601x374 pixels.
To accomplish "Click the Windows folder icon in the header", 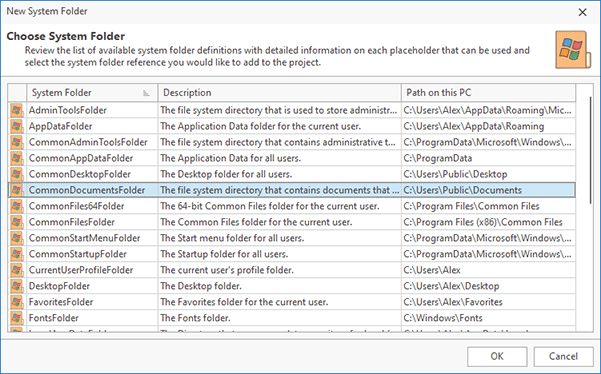I will (573, 50).
